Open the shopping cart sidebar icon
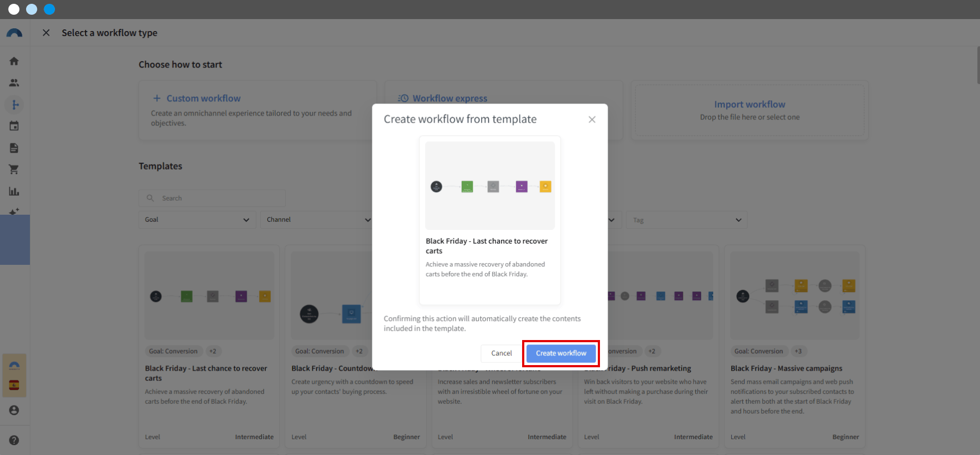980x455 pixels. tap(14, 169)
